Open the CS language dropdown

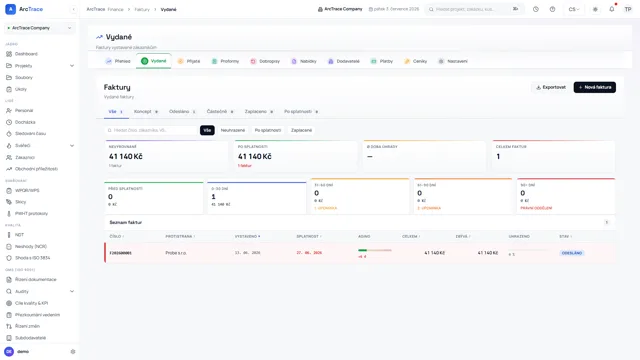(x=573, y=9)
